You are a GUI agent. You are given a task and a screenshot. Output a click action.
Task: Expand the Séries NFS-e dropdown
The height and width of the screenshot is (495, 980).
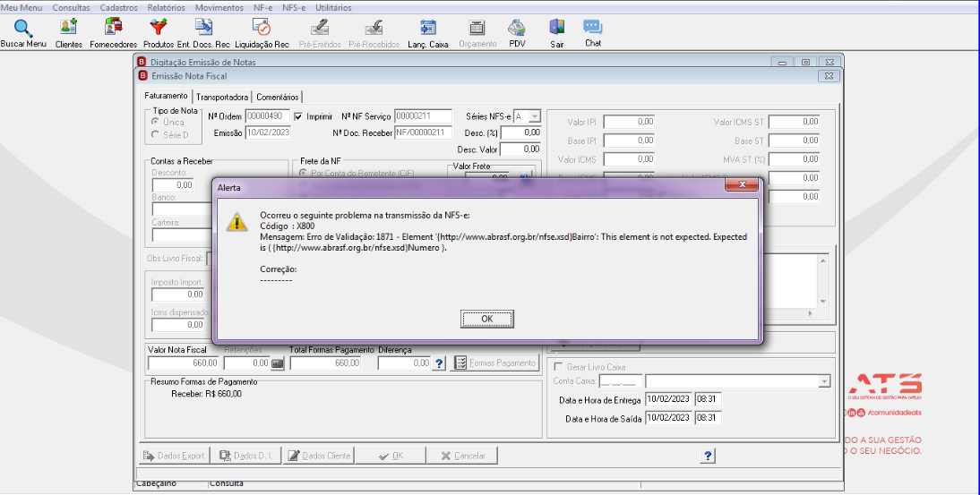(535, 116)
